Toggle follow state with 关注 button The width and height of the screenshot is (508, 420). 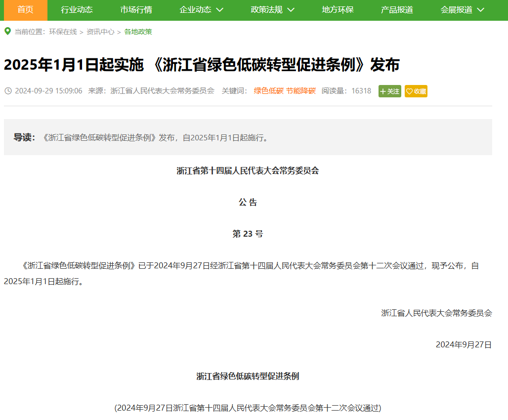point(390,91)
